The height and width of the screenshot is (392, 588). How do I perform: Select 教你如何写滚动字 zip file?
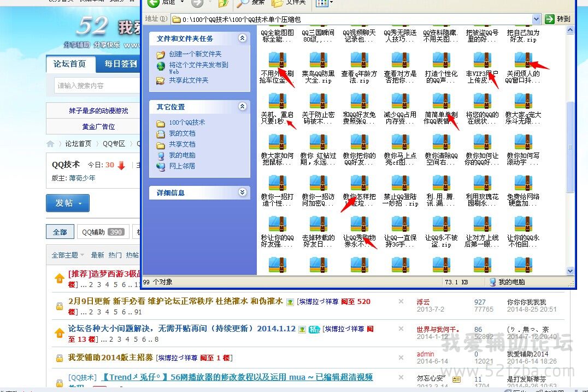[x=523, y=149]
